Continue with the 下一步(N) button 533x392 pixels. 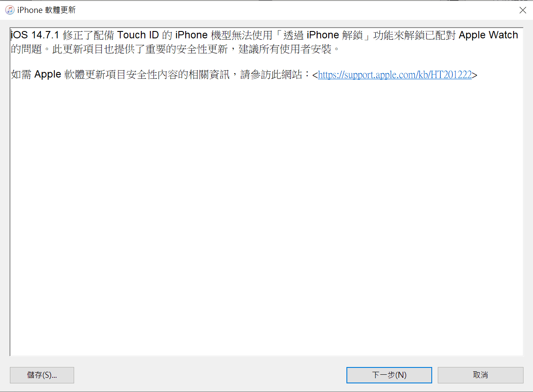click(389, 375)
